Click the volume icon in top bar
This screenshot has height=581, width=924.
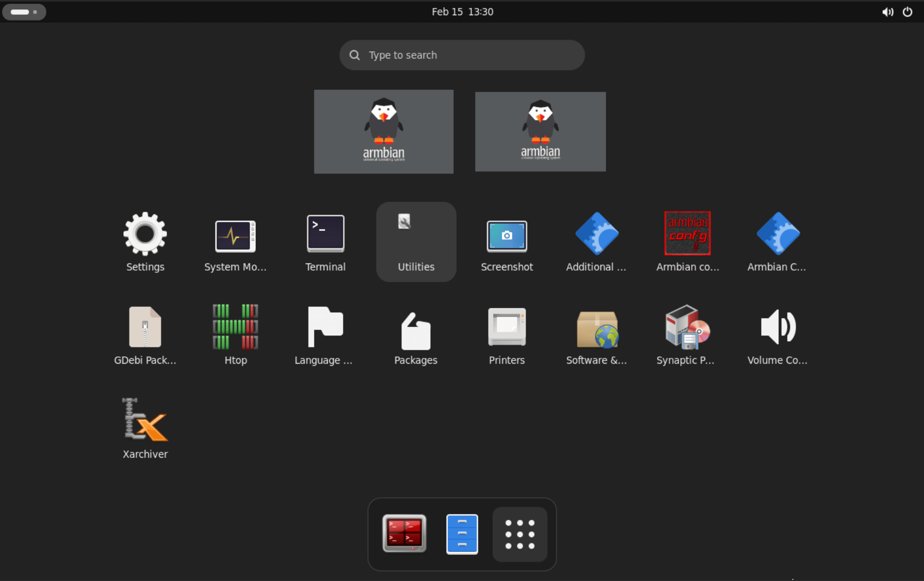887,11
